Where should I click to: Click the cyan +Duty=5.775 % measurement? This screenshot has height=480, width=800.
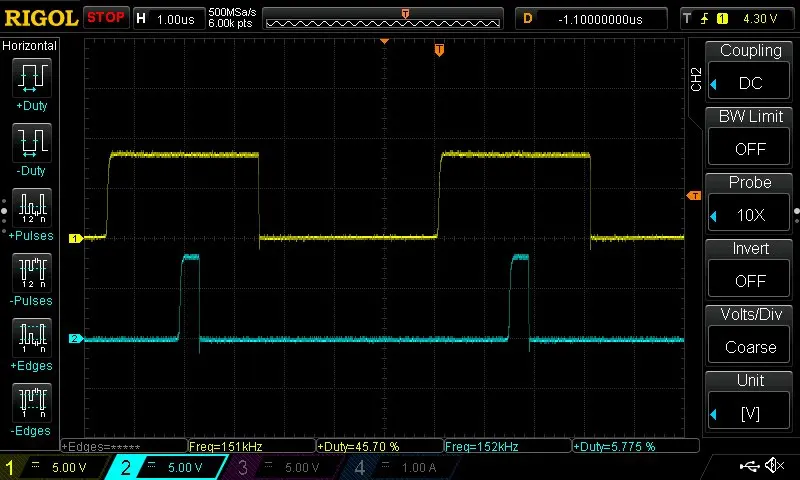(636, 446)
